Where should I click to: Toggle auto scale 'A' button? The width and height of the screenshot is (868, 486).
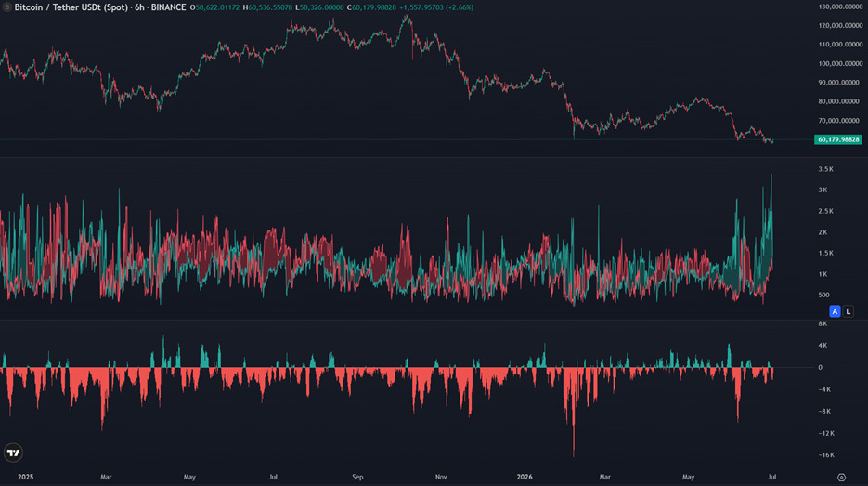coord(835,311)
